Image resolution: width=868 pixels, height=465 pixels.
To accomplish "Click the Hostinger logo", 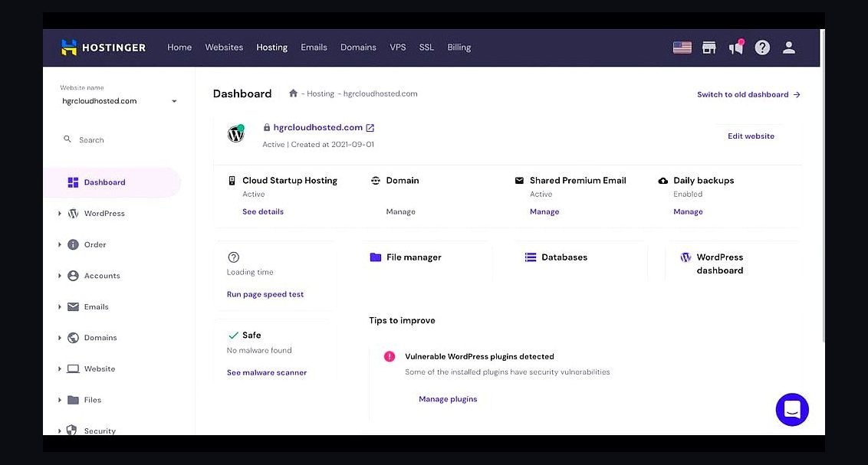I will point(103,47).
